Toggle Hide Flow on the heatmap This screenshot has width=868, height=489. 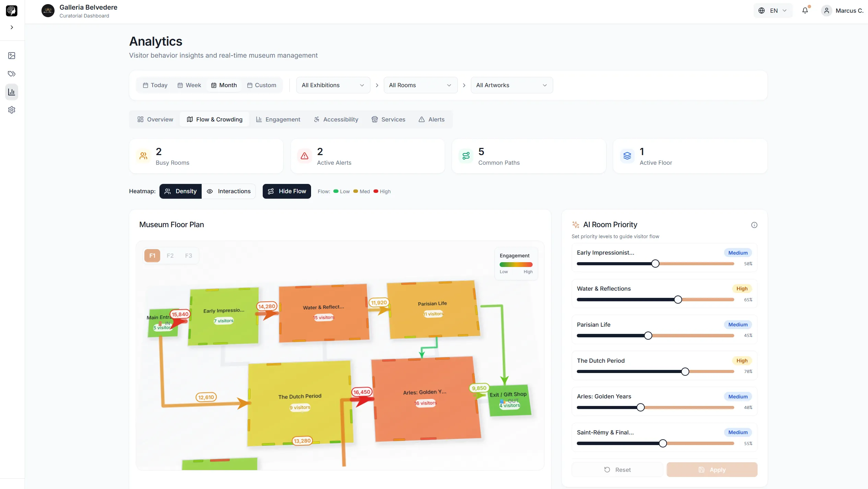[287, 191]
